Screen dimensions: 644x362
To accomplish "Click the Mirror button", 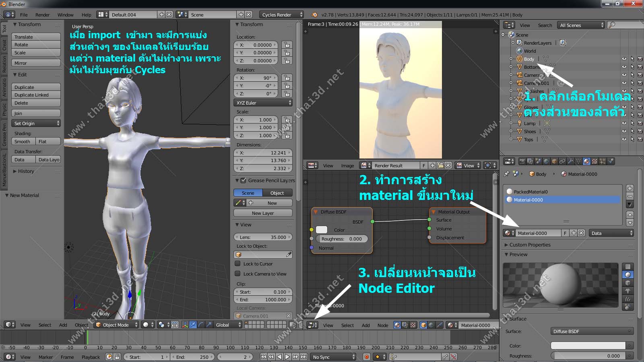I will [x=36, y=63].
